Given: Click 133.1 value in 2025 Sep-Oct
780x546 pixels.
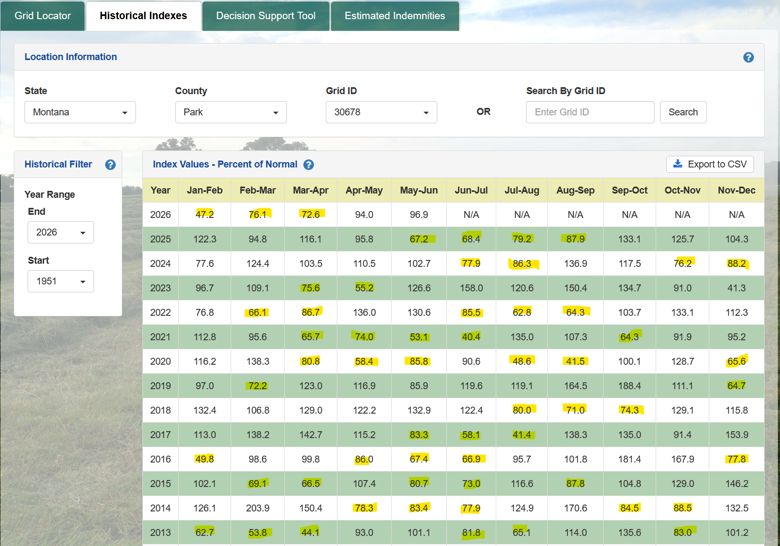Looking at the screenshot, I should pyautogui.click(x=630, y=239).
